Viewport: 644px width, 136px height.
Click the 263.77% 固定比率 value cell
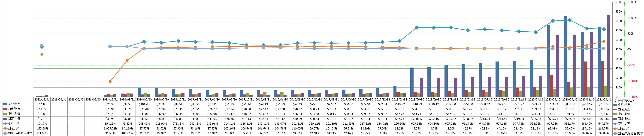click(x=604, y=129)
